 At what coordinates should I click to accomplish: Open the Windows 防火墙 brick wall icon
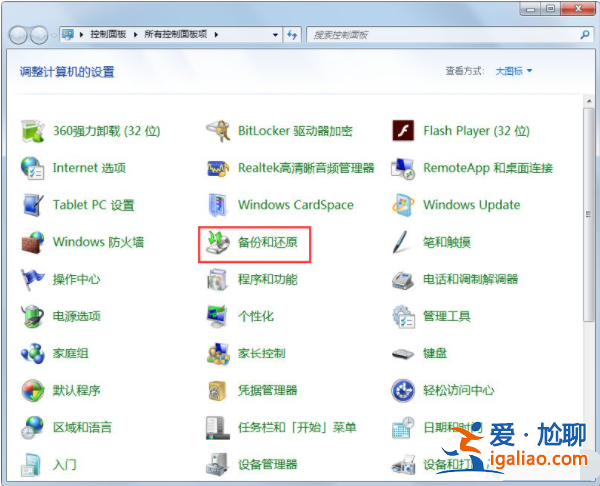click(33, 242)
